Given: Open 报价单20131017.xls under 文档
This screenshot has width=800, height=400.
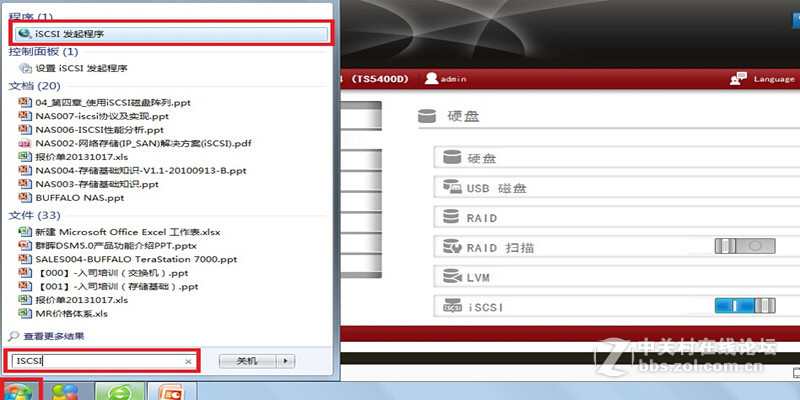Looking at the screenshot, I should [82, 157].
